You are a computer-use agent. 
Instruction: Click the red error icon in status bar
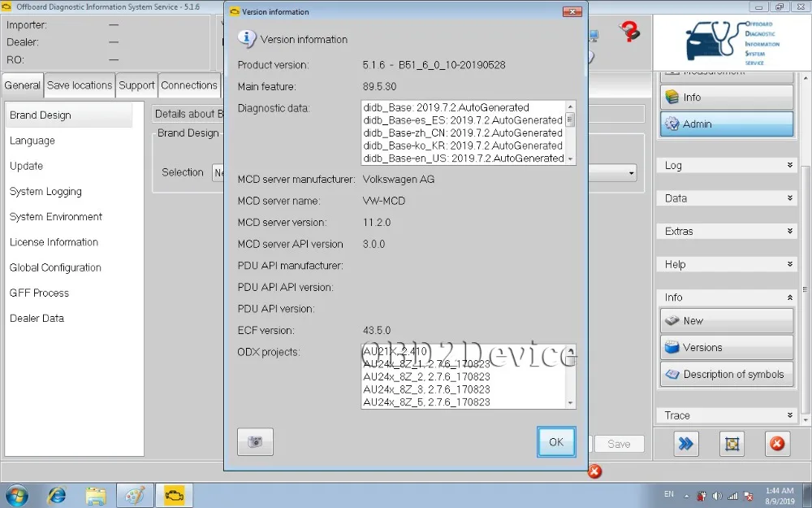(594, 471)
